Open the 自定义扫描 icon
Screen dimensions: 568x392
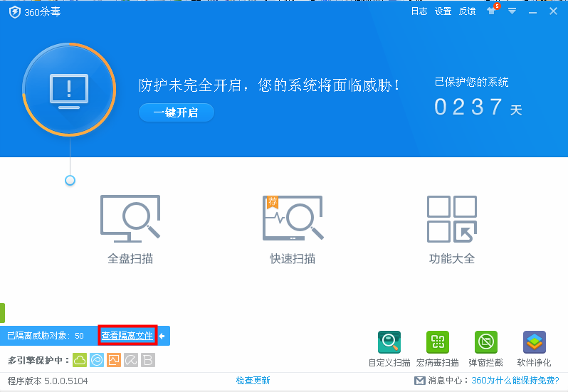(x=389, y=342)
